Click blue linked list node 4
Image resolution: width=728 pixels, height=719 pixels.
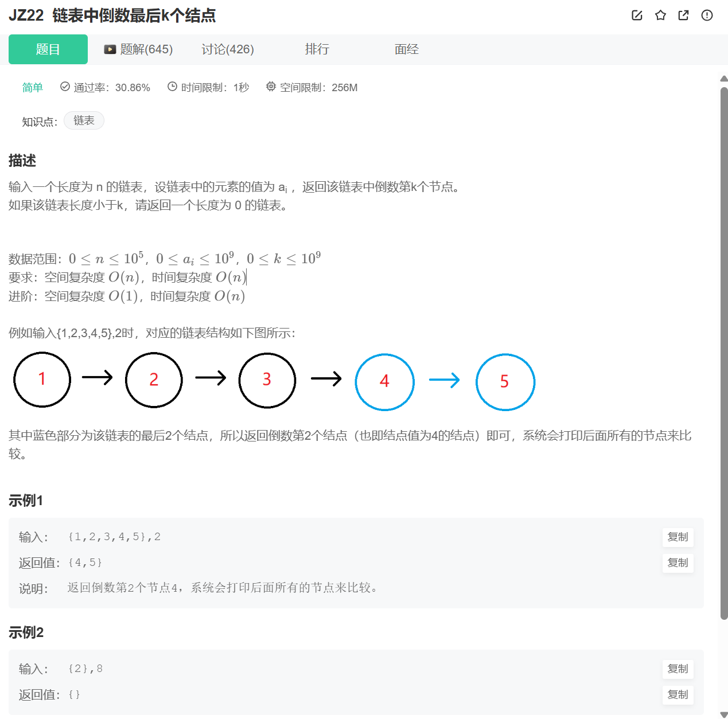[x=384, y=382]
